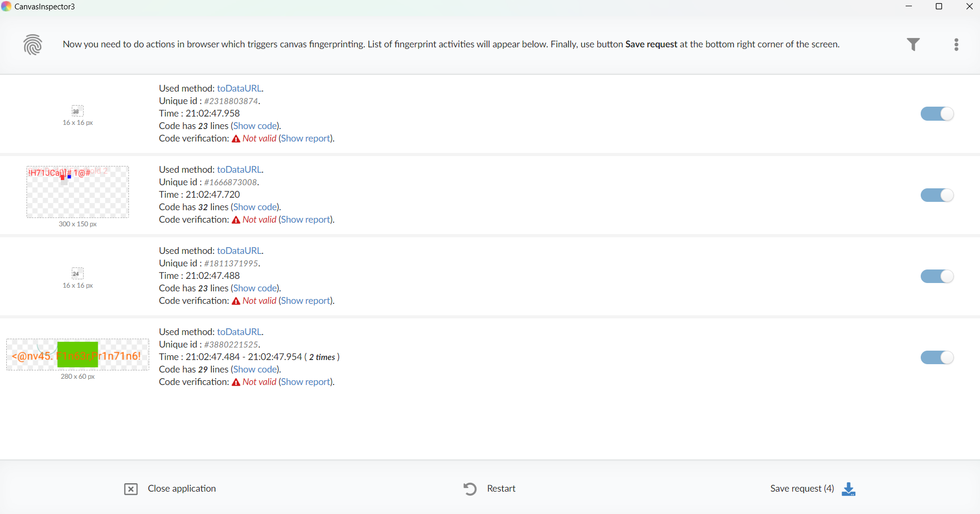Viewport: 980px width, 514px height.
Task: Show code for the 32-line entry
Action: coord(255,207)
